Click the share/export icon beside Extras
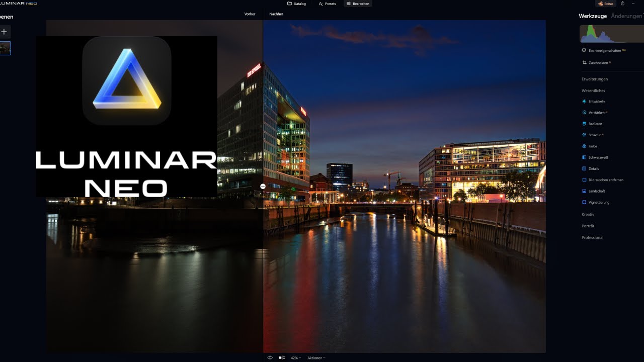Image resolution: width=644 pixels, height=362 pixels. click(x=623, y=3)
